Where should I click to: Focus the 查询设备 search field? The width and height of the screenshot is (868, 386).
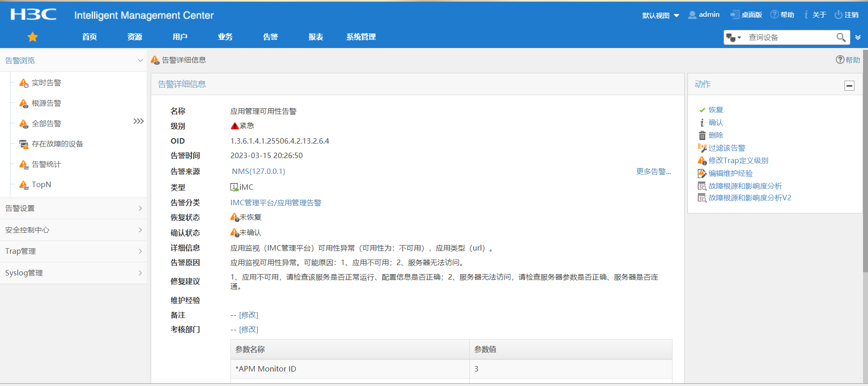(790, 38)
